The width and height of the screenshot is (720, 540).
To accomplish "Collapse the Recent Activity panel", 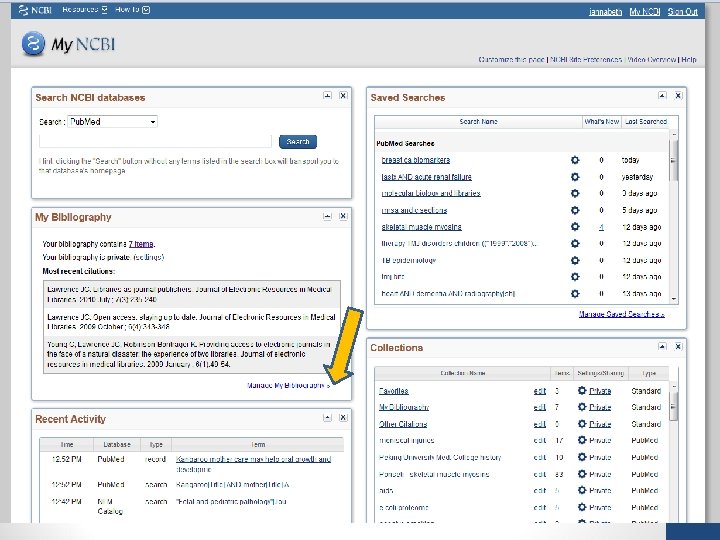I will 327,418.
